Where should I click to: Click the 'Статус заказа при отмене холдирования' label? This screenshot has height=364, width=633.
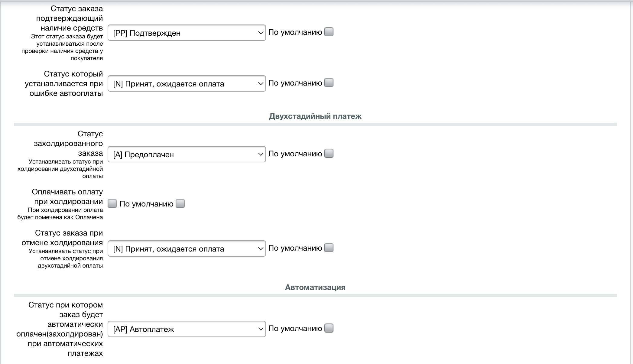tap(62, 238)
